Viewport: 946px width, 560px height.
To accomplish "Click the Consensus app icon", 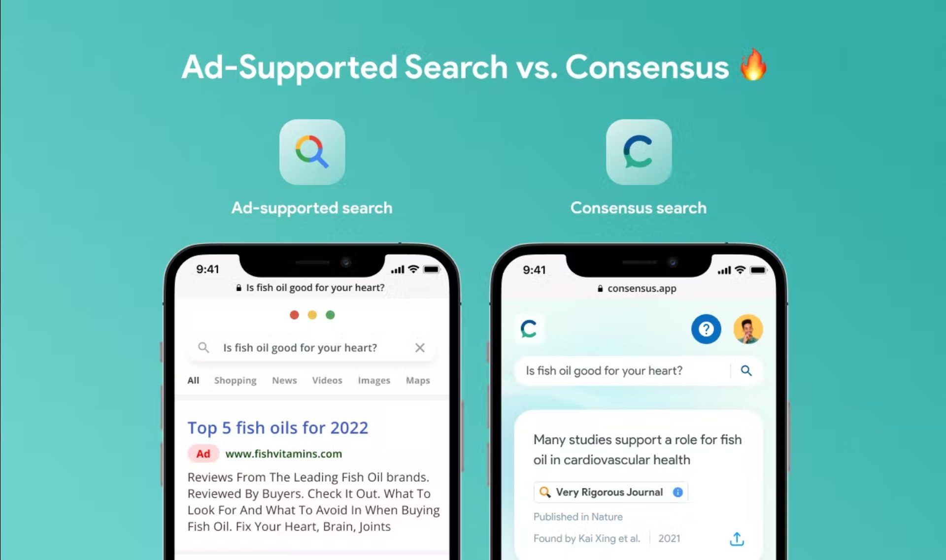I will 638,152.
